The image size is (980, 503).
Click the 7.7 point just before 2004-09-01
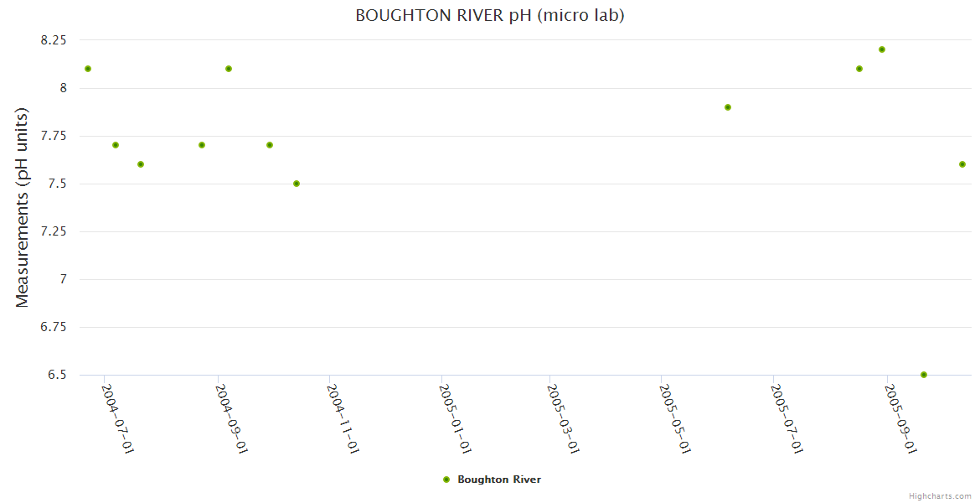[202, 145]
